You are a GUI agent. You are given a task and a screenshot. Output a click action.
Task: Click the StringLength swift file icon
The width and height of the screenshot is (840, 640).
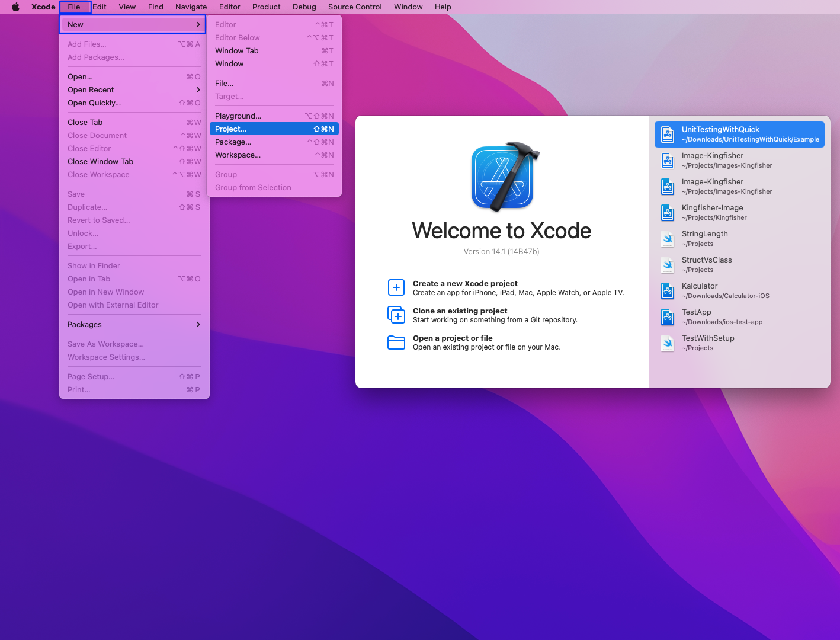point(668,239)
